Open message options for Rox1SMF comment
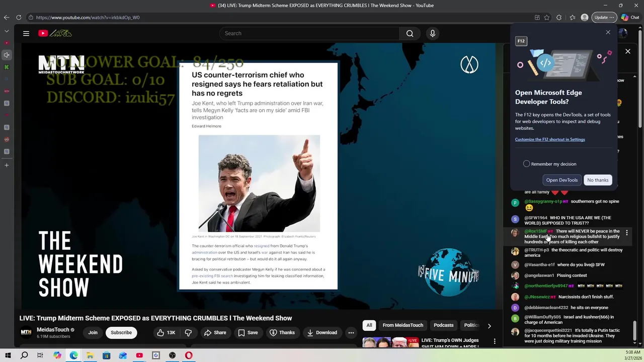 tap(626, 233)
